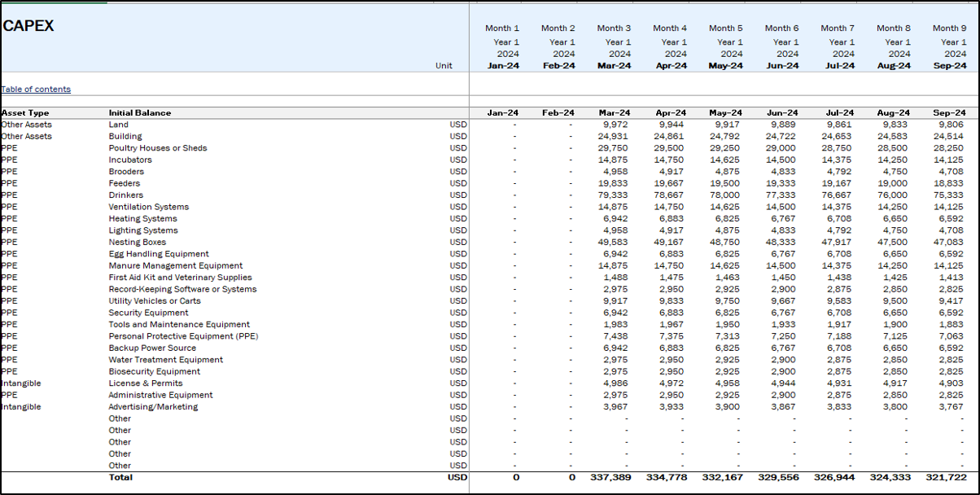Click Building value 24,861 for Apr-24

[x=671, y=137]
